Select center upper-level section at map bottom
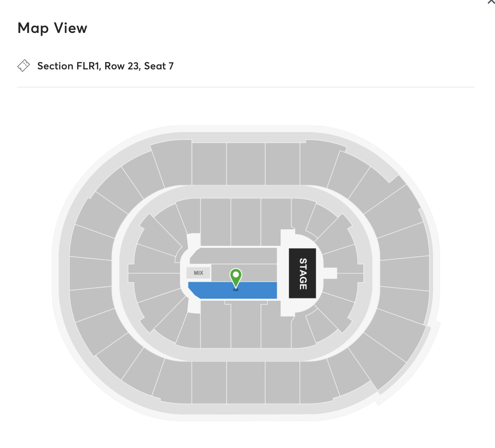This screenshot has width=495, height=448. [x=246, y=382]
